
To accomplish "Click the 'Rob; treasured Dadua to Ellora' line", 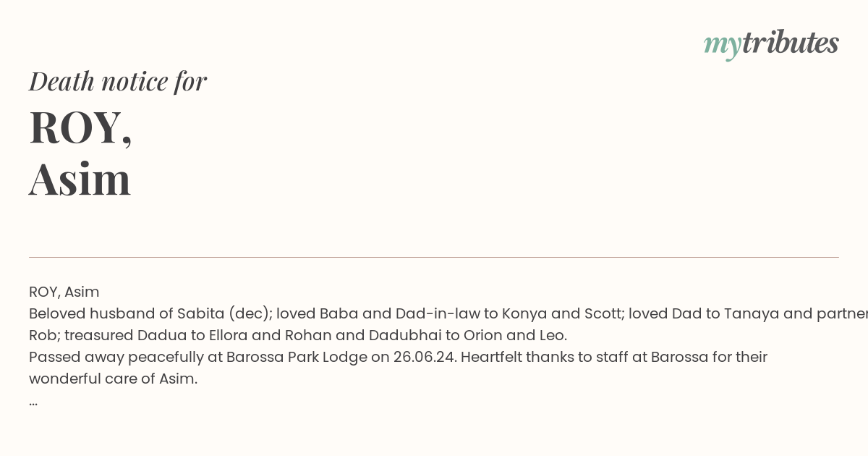I will tap(298, 335).
